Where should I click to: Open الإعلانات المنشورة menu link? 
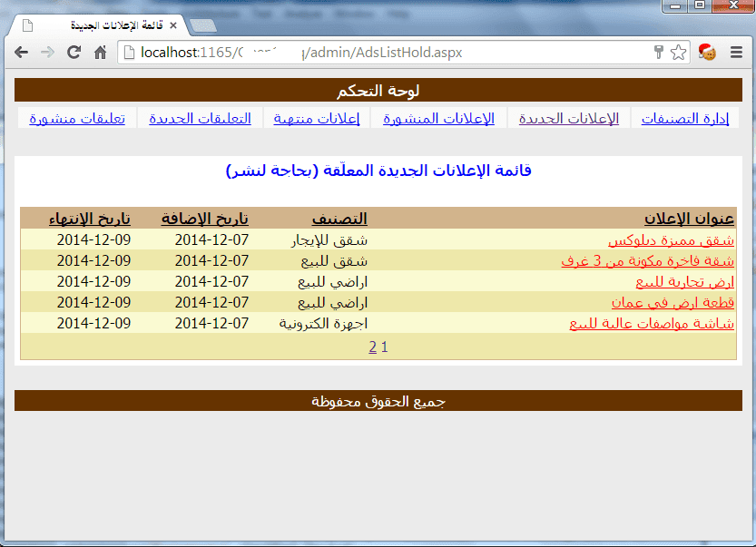438,119
